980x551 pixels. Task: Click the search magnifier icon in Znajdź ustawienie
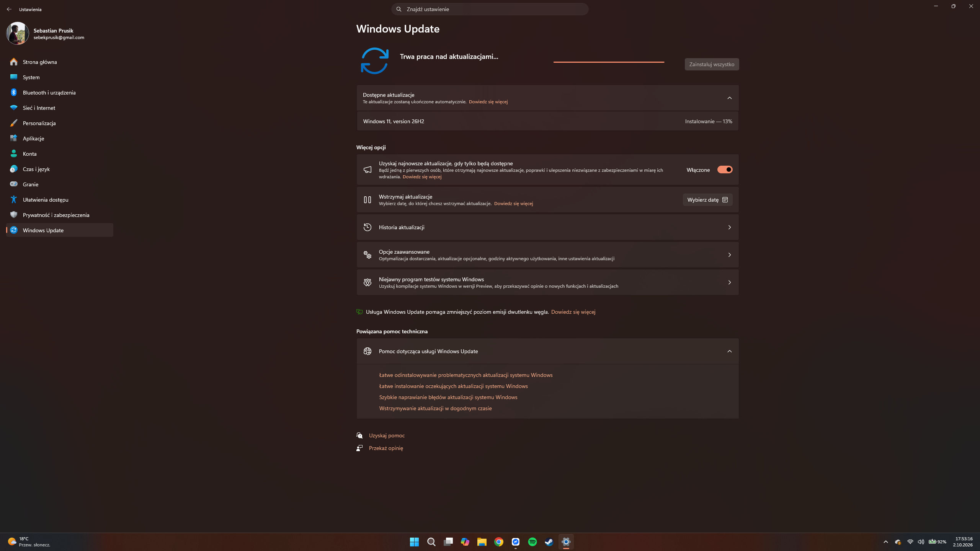[399, 9]
